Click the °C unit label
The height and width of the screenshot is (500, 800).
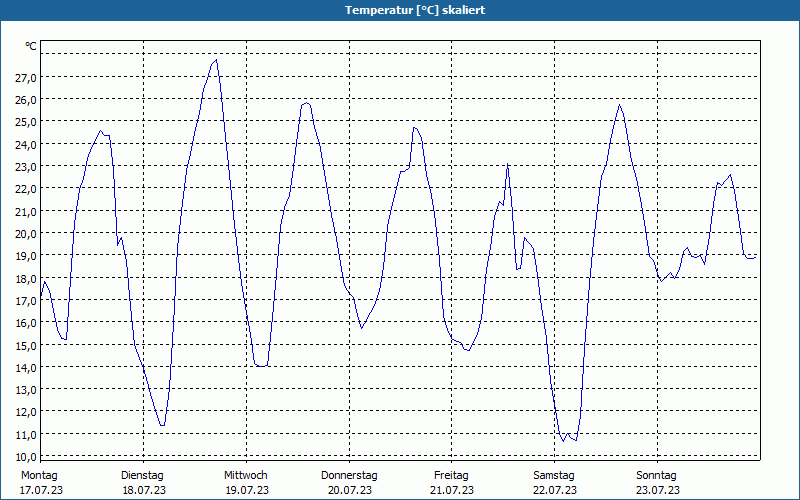pos(31,46)
